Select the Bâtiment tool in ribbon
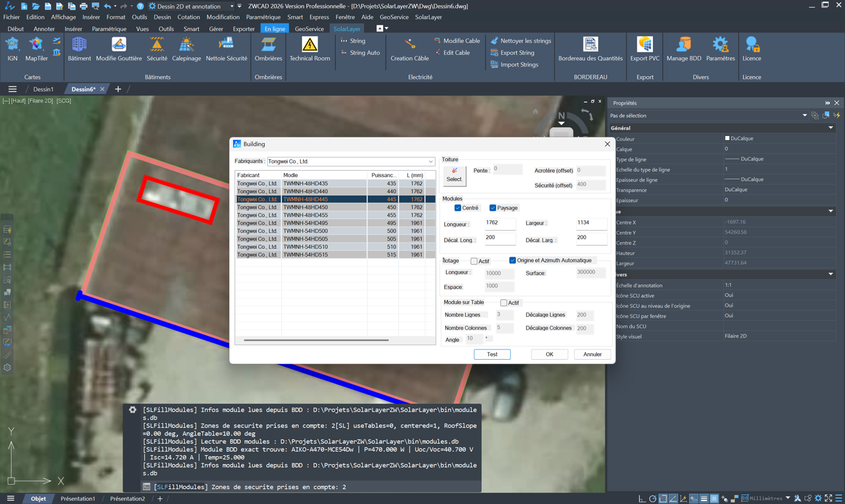Image resolution: width=845 pixels, height=504 pixels. pos(79,49)
